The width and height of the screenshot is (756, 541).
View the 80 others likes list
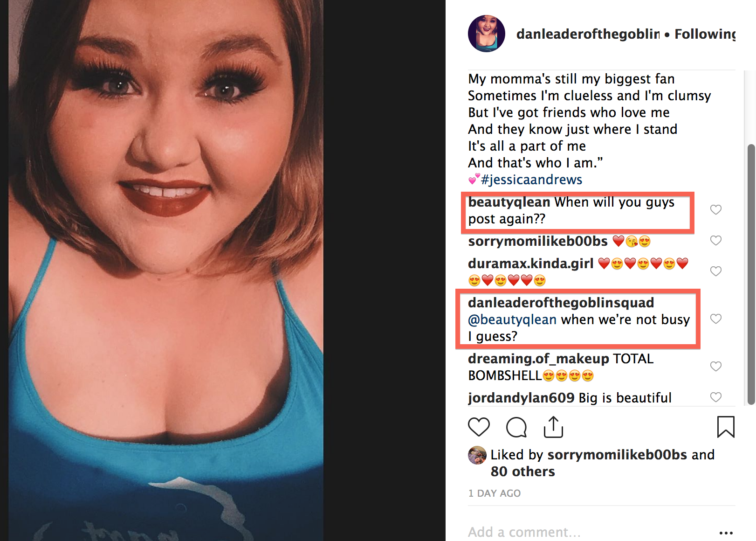click(523, 472)
